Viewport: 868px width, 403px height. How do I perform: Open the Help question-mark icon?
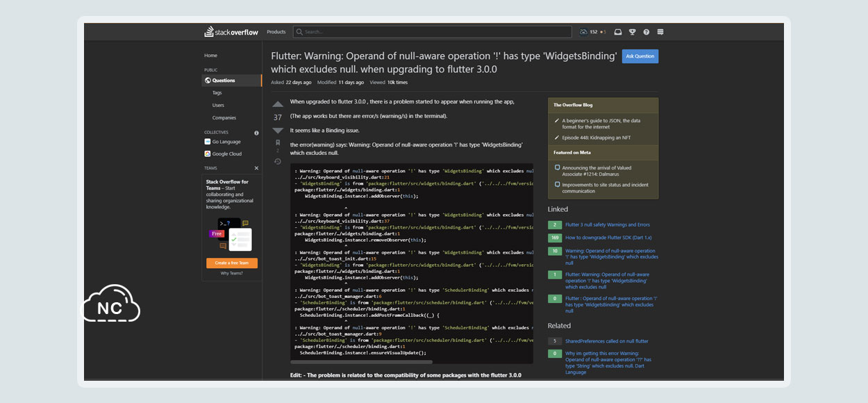(646, 32)
